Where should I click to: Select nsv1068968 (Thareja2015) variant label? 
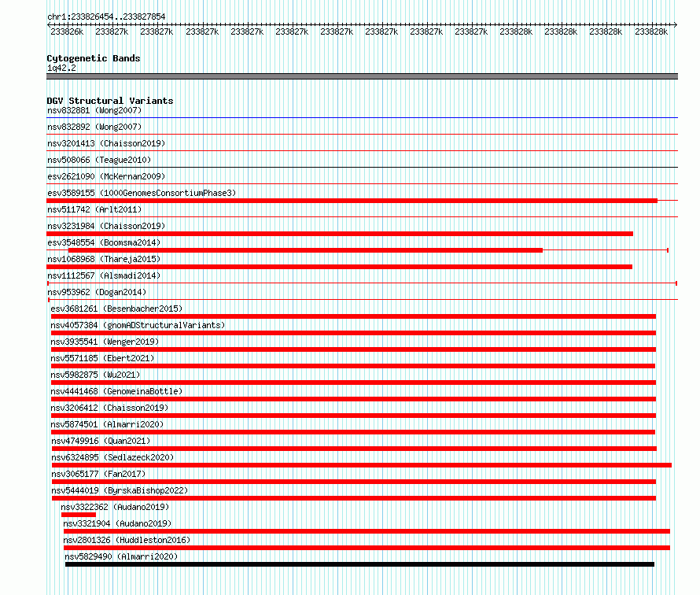[x=104, y=259]
